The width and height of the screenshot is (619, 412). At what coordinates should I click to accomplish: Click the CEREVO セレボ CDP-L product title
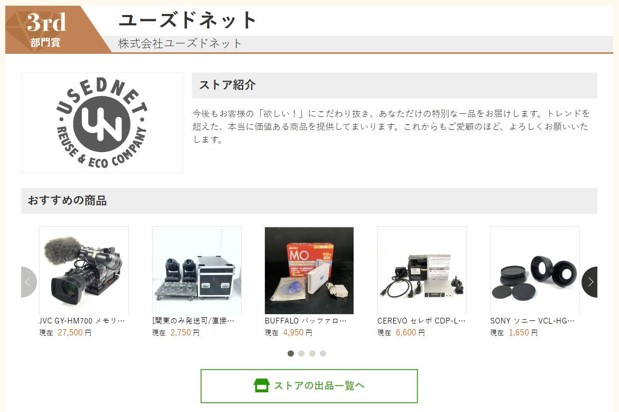pyautogui.click(x=421, y=321)
